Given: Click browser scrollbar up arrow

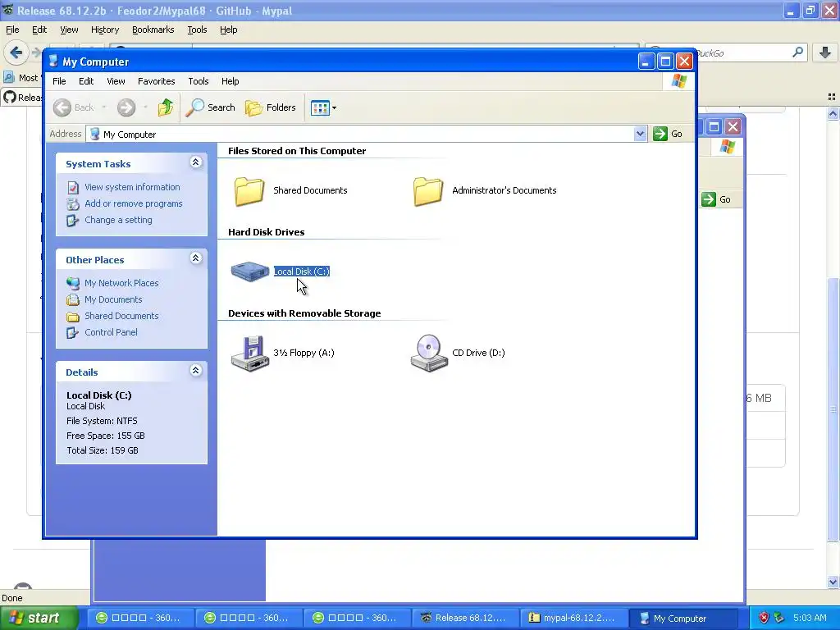Looking at the screenshot, I should (x=833, y=113).
